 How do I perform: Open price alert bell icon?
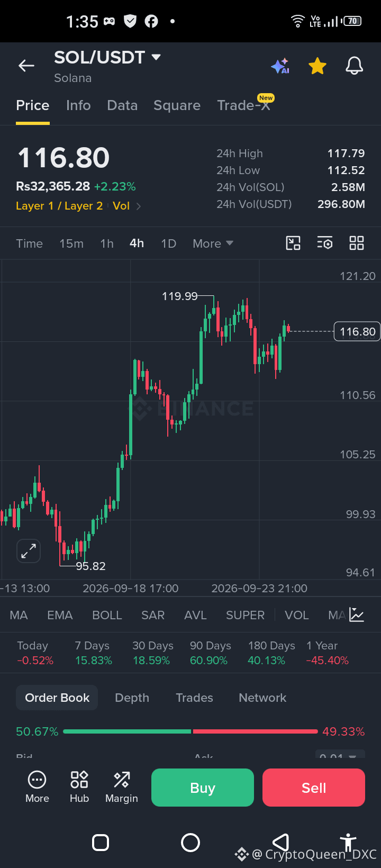click(355, 66)
